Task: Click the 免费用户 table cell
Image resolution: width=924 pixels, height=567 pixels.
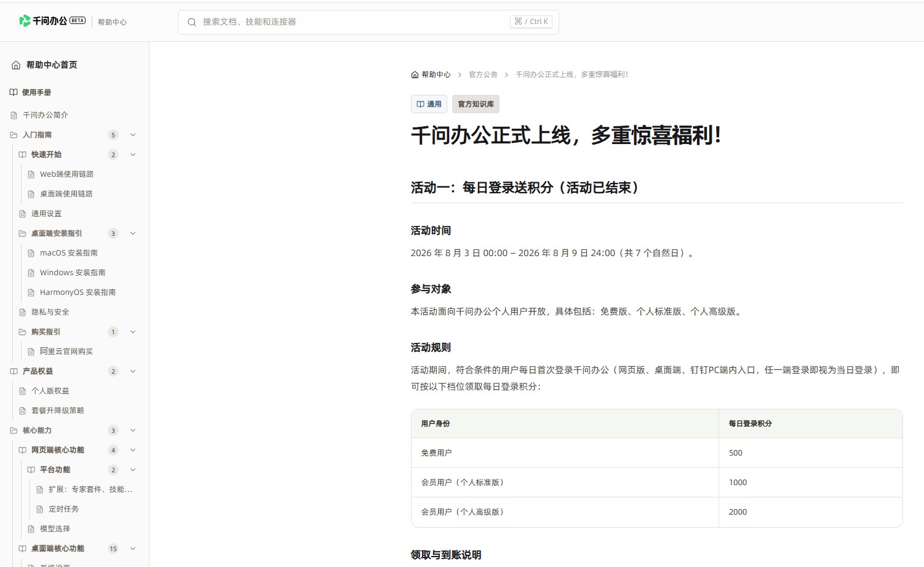Action: click(x=565, y=453)
